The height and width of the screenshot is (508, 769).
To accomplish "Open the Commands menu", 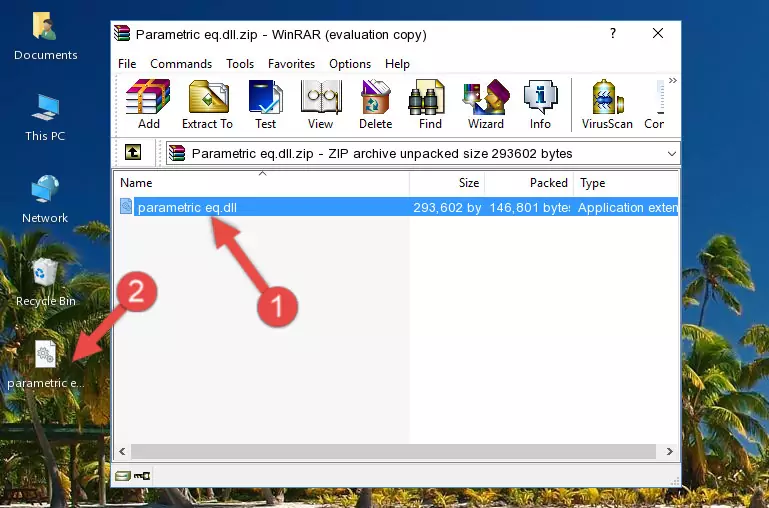I will click(x=181, y=64).
